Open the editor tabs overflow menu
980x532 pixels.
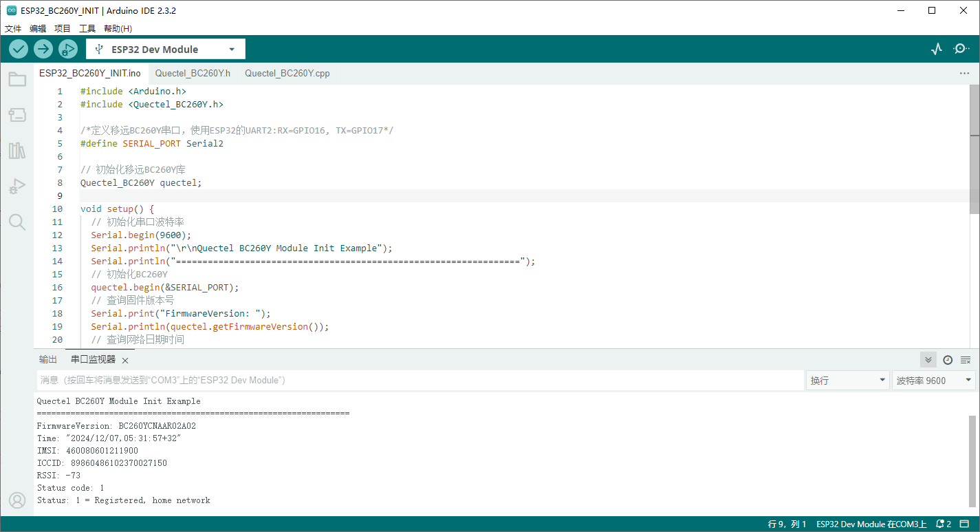(964, 73)
